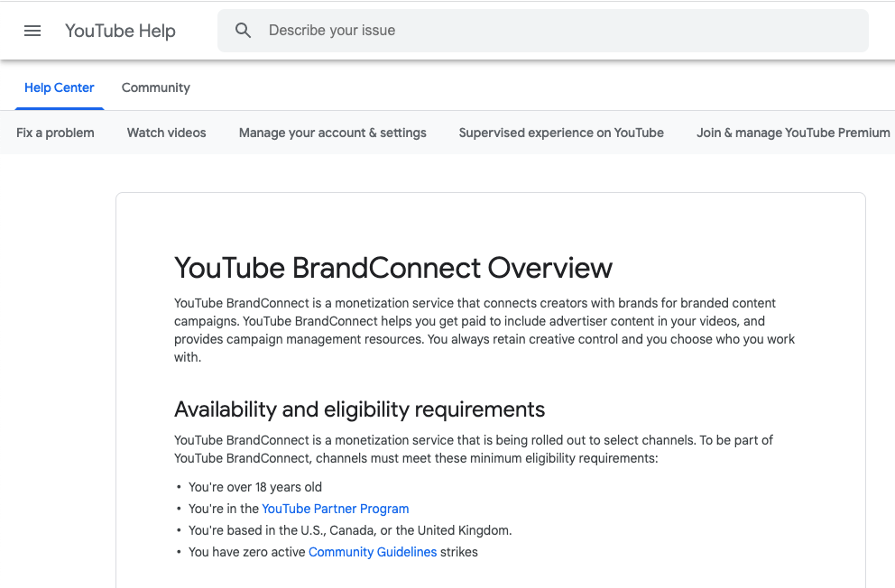The height and width of the screenshot is (588, 895).
Task: Switch to the Community tab
Action: click(156, 87)
